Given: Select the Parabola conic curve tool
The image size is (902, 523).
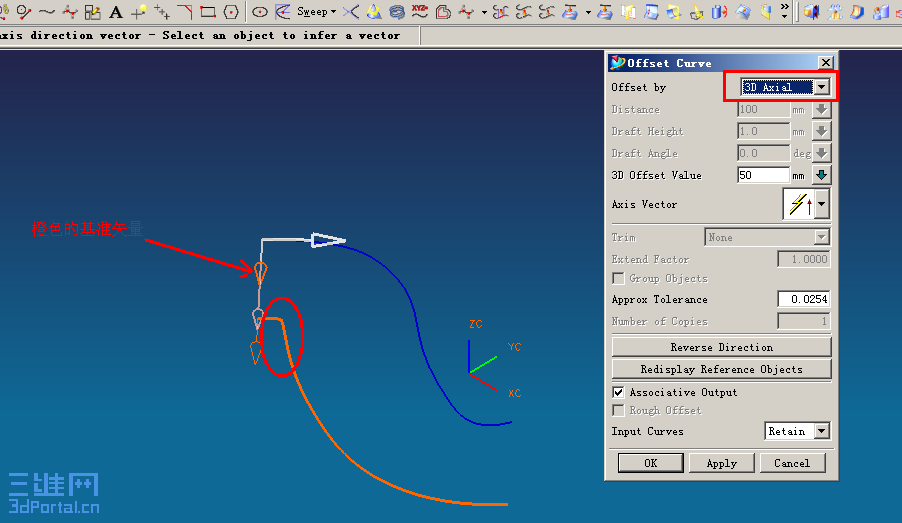Looking at the screenshot, I should point(282,12).
